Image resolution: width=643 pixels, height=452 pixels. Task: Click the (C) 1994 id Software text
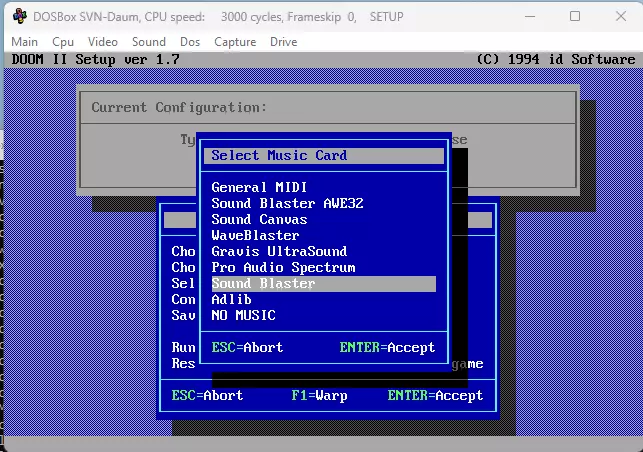tap(556, 59)
